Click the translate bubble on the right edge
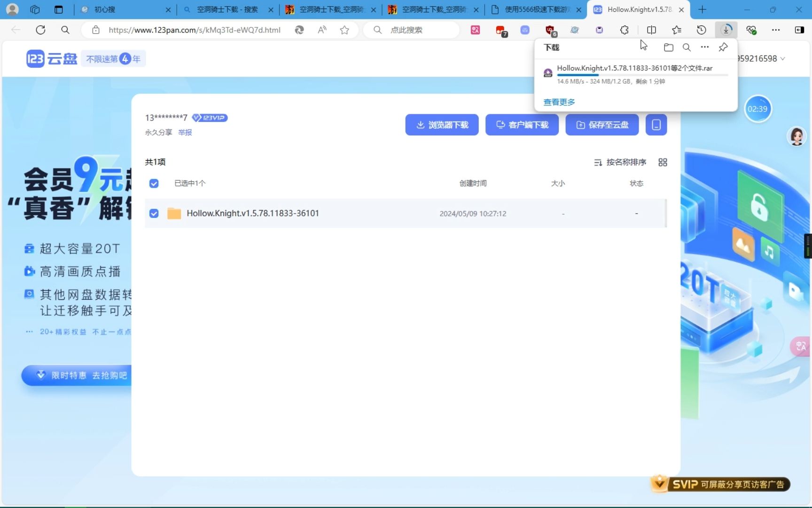This screenshot has height=508, width=812. 801,346
